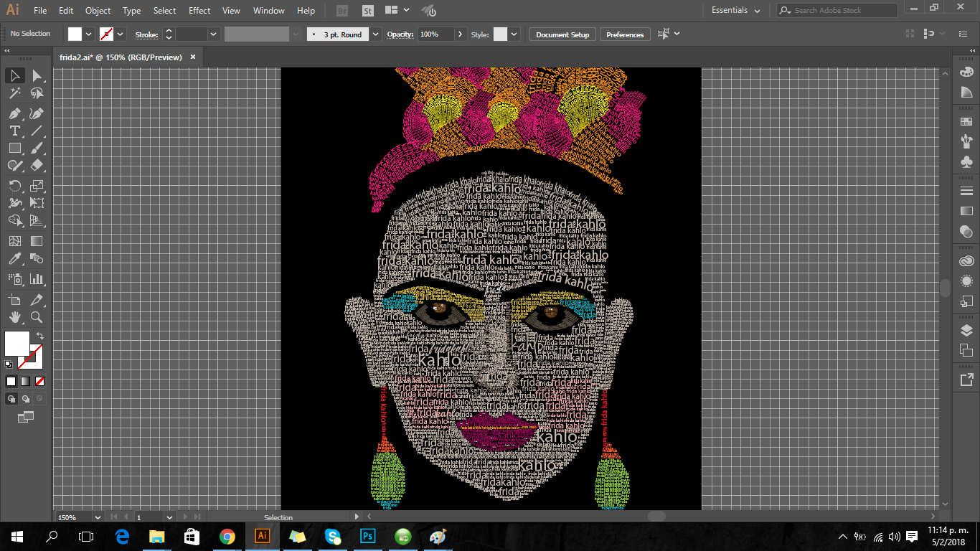Swap fill and stroke colors
Screen dimensions: 980x551
tap(40, 335)
